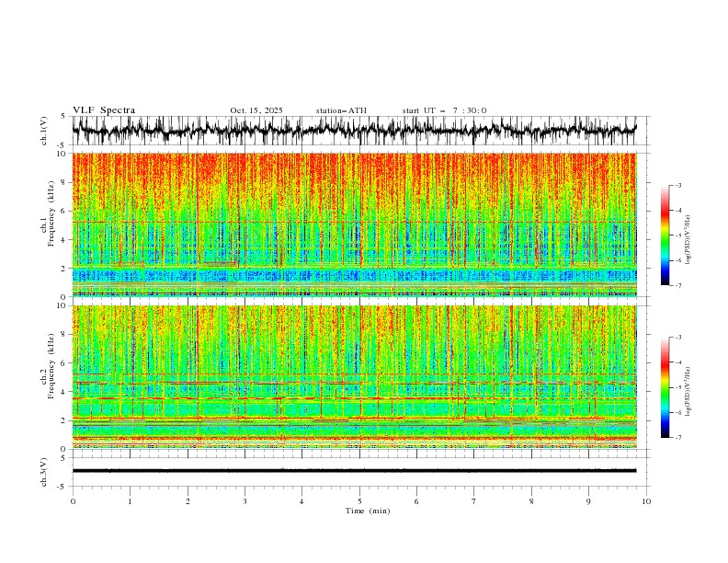Click the ch.3 flat waveform trace

355,471
